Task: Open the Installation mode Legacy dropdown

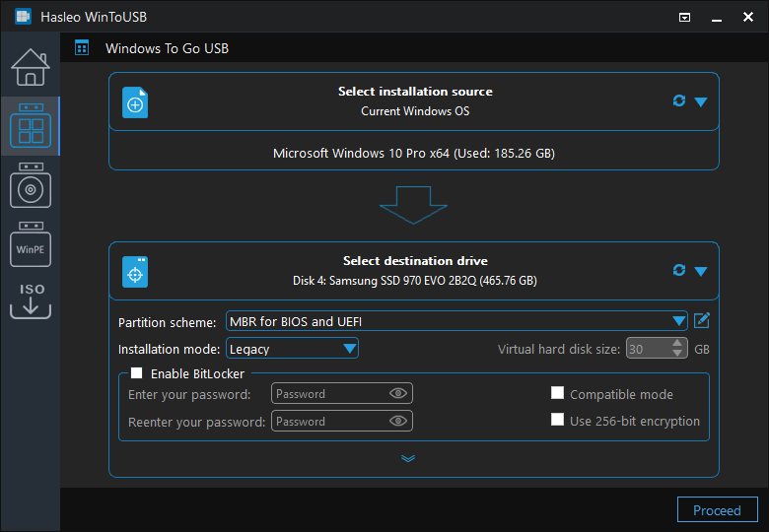Action: click(292, 349)
